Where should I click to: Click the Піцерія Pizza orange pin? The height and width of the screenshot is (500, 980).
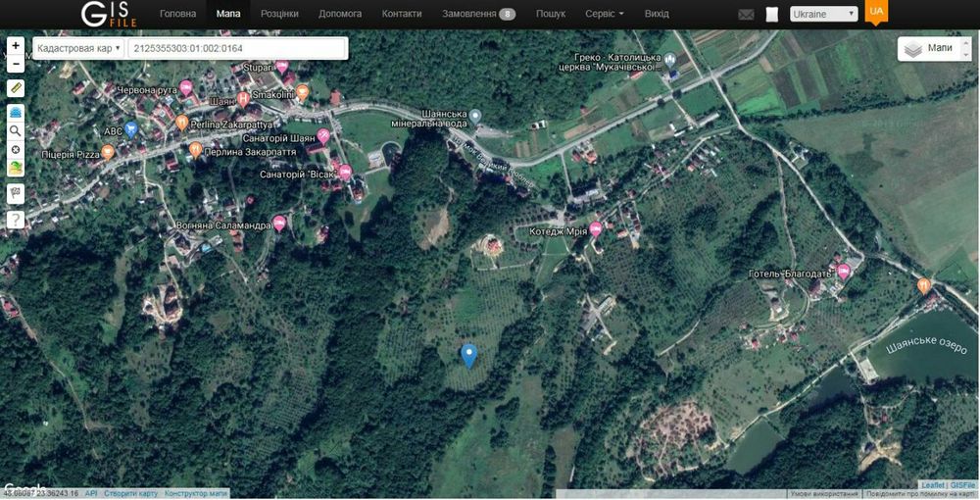click(108, 152)
